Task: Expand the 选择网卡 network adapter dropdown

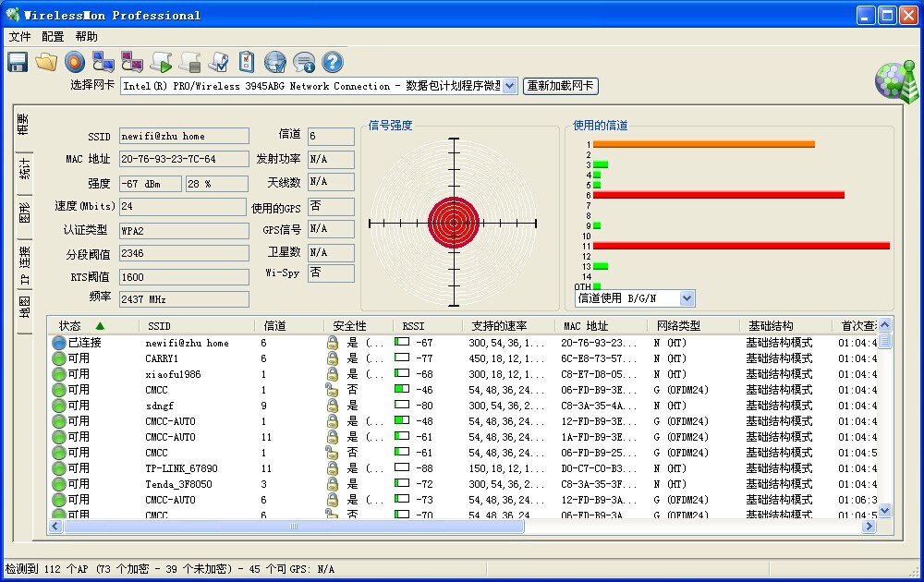Action: pos(509,86)
